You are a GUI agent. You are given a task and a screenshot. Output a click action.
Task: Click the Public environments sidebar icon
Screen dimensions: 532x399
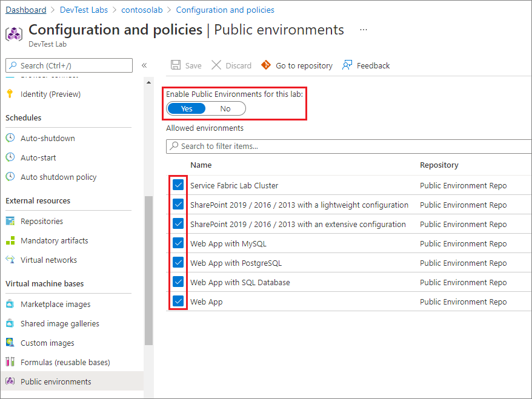[x=10, y=381]
